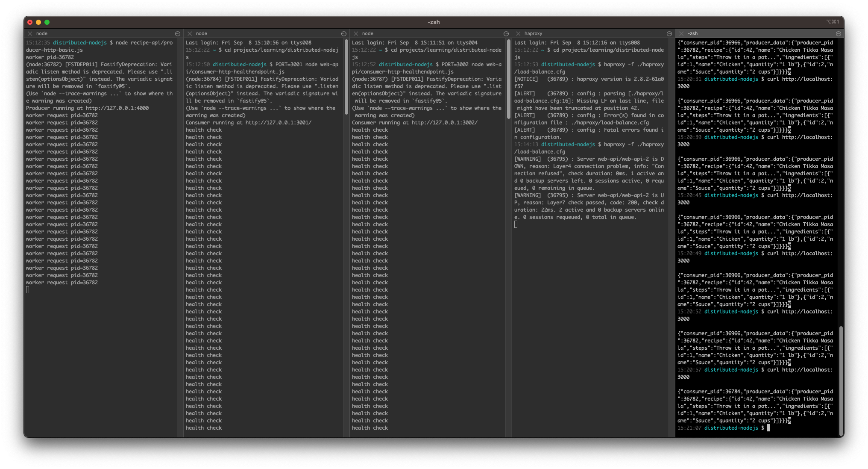Click the JSON line with consumer_pid 36784
The width and height of the screenshot is (868, 469).
pos(755,391)
